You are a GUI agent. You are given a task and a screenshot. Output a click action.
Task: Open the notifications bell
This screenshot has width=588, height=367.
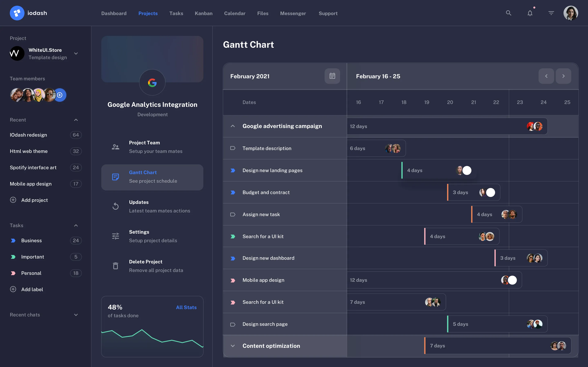tap(530, 13)
